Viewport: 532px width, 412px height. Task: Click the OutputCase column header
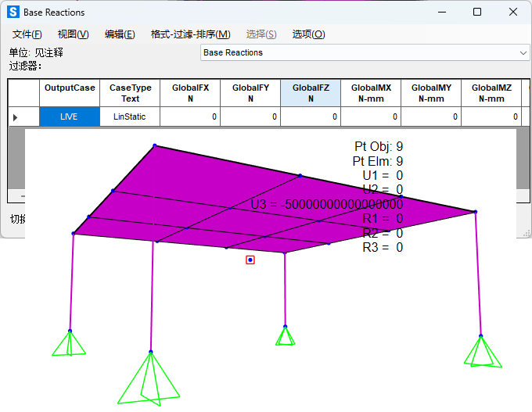pyautogui.click(x=70, y=93)
